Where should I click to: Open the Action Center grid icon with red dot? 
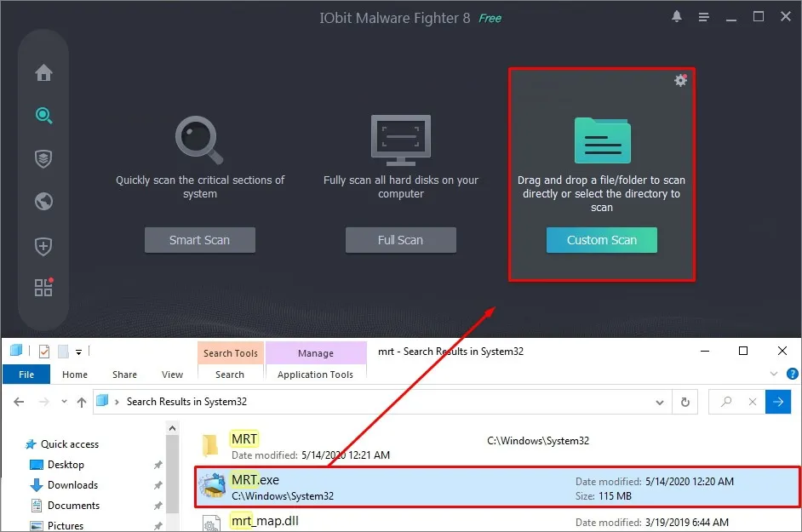(x=43, y=288)
